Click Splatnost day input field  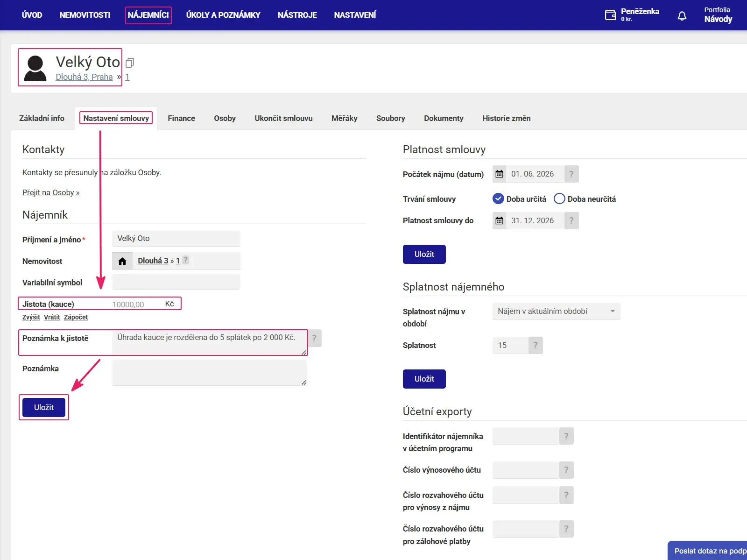point(510,345)
